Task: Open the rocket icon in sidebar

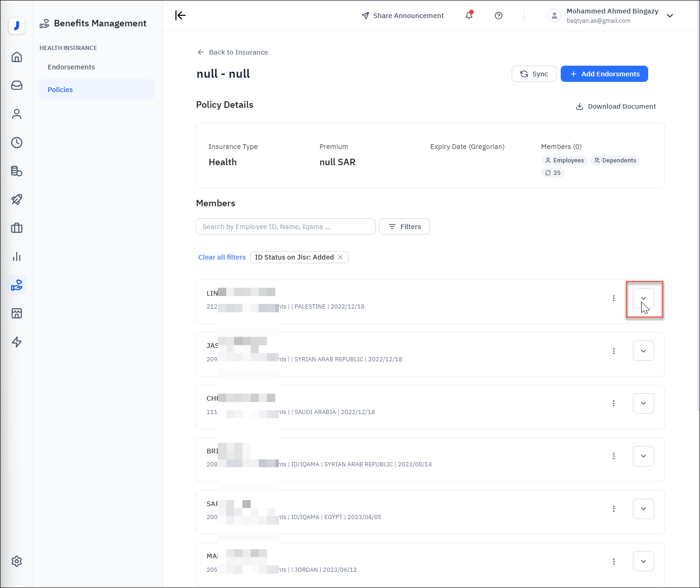Action: pos(17,199)
